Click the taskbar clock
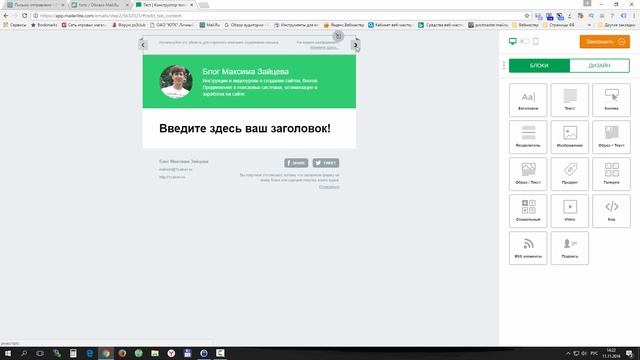Screen dimensions: 640x360 click(x=611, y=353)
